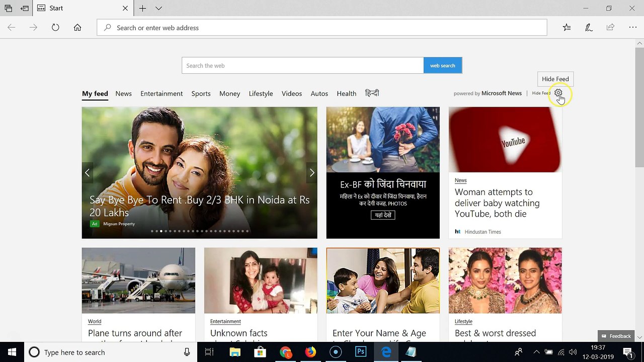Show next carousel slide
Screen dimensions: 644x362
[x=311, y=173]
